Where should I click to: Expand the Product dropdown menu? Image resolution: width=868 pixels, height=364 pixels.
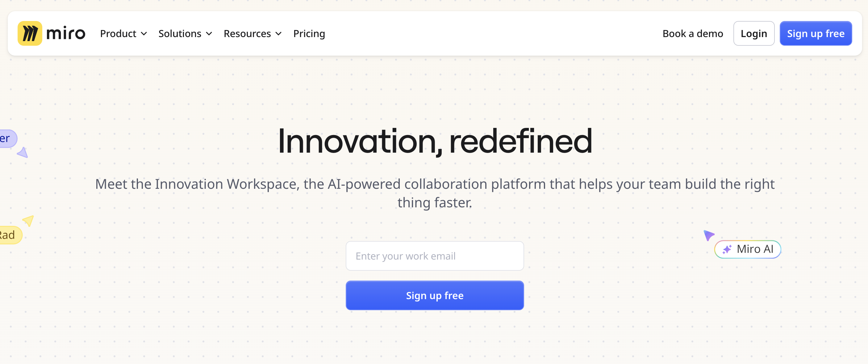click(123, 34)
